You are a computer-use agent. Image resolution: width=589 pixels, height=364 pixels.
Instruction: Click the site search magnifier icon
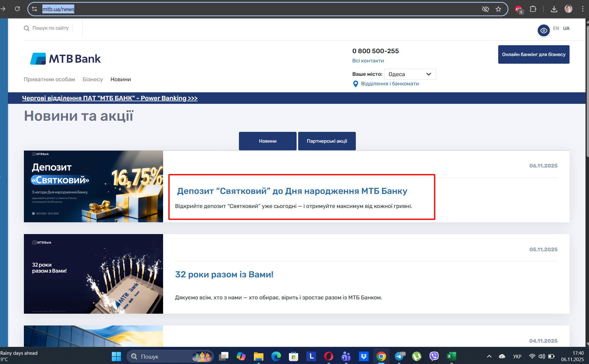click(x=26, y=28)
